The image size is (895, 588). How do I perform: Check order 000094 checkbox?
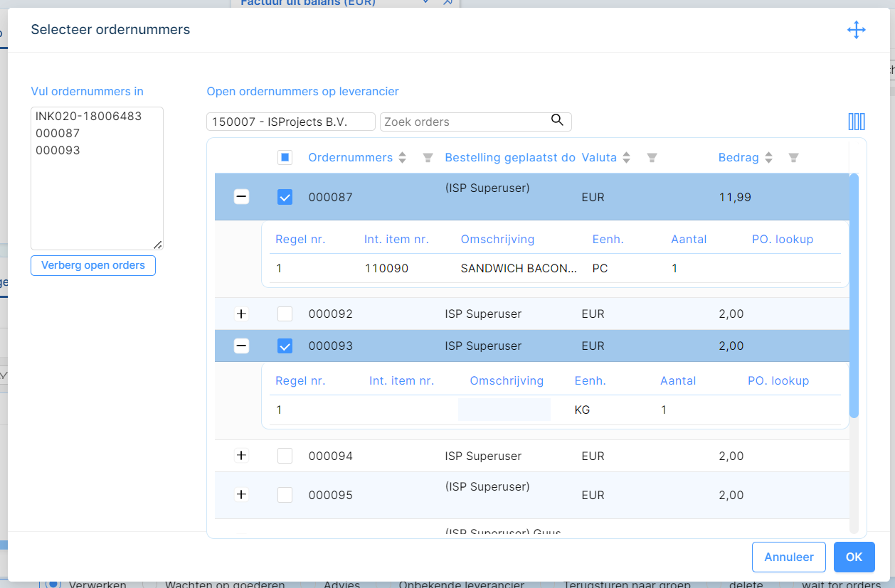[x=285, y=456]
